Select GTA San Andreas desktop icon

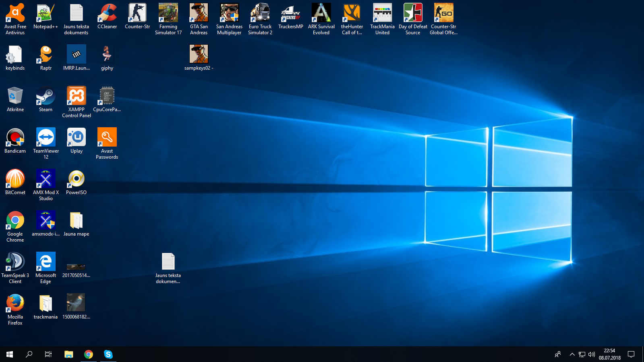point(199,19)
